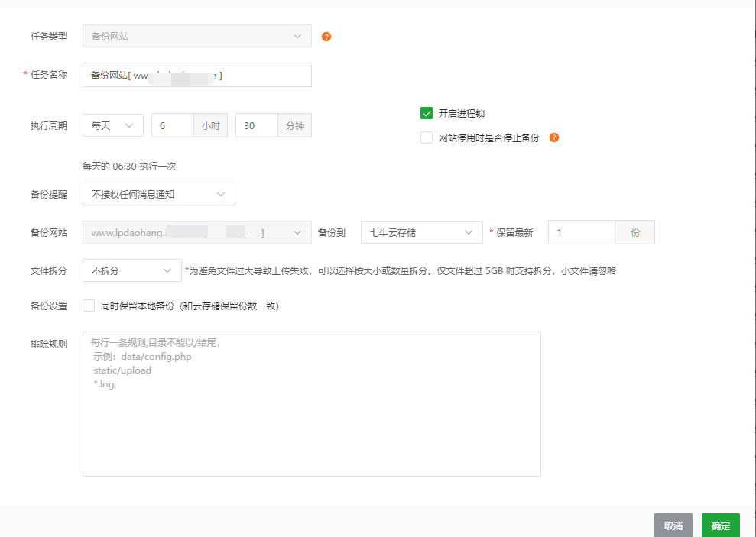
Task: Click the chevron arrow of 备份提醒 select
Action: (x=221, y=194)
